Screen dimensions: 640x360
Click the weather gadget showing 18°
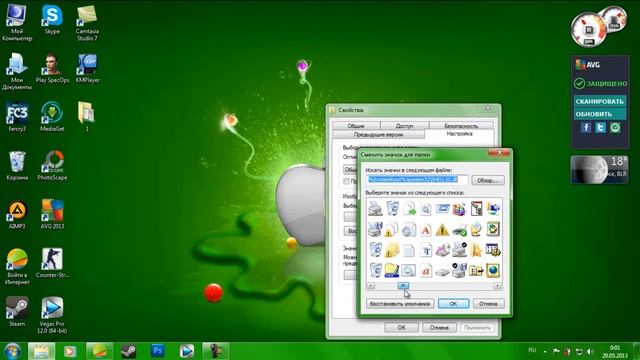[600, 169]
